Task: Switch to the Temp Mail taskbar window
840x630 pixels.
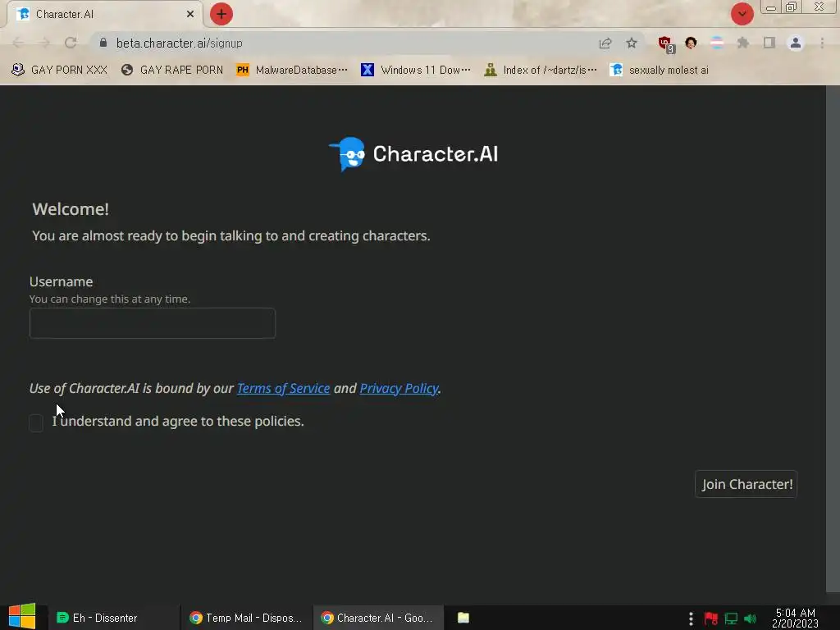Action: point(246,618)
